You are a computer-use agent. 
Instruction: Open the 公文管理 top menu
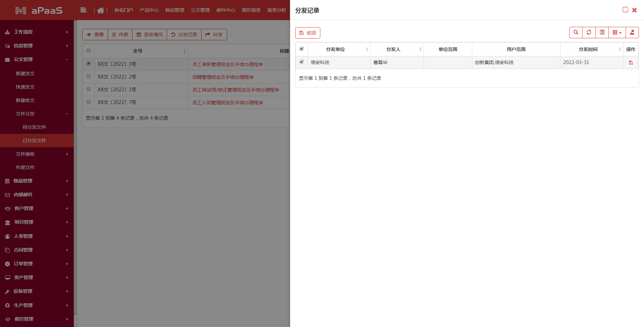200,10
